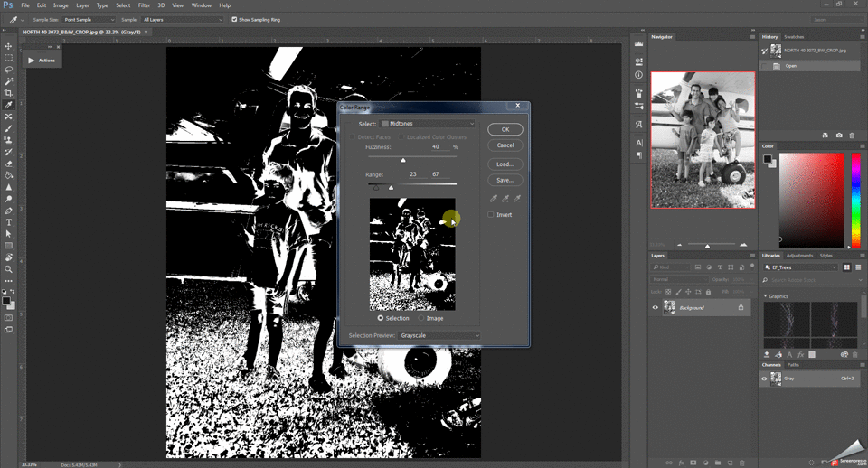Click the Navigator zoom slider handle
Image resolution: width=868 pixels, height=468 pixels.
point(707,246)
